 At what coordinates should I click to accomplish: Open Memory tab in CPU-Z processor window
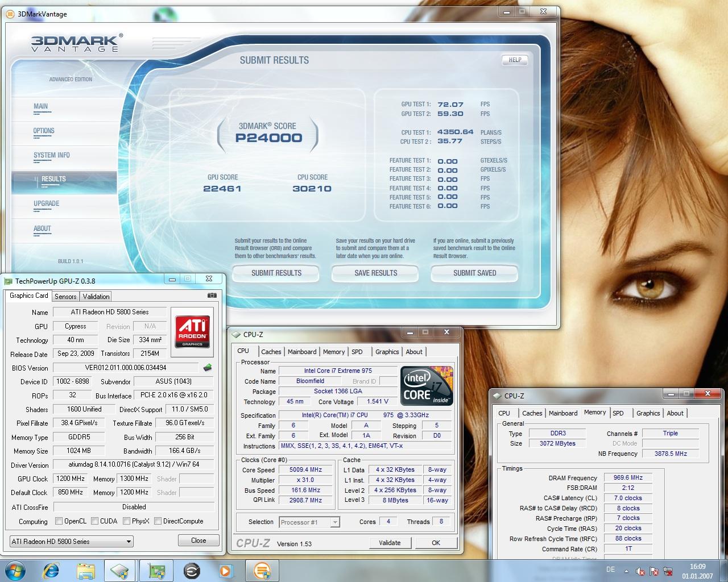point(334,352)
